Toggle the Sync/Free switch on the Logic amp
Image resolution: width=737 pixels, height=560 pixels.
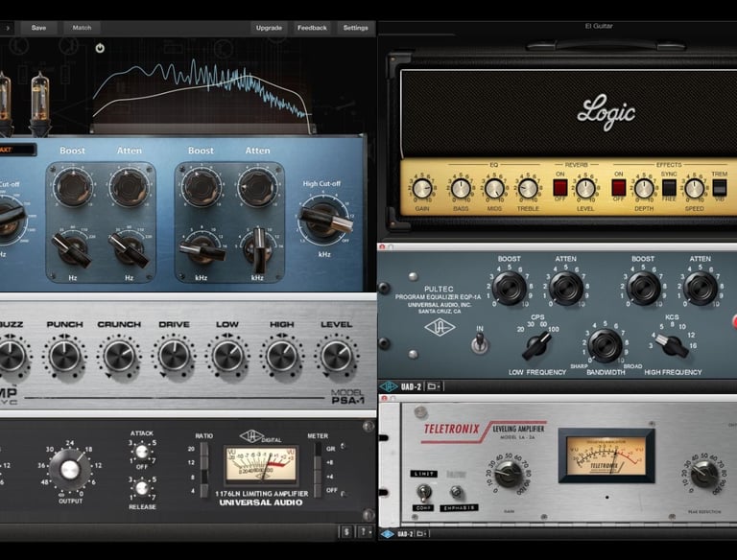click(x=669, y=187)
